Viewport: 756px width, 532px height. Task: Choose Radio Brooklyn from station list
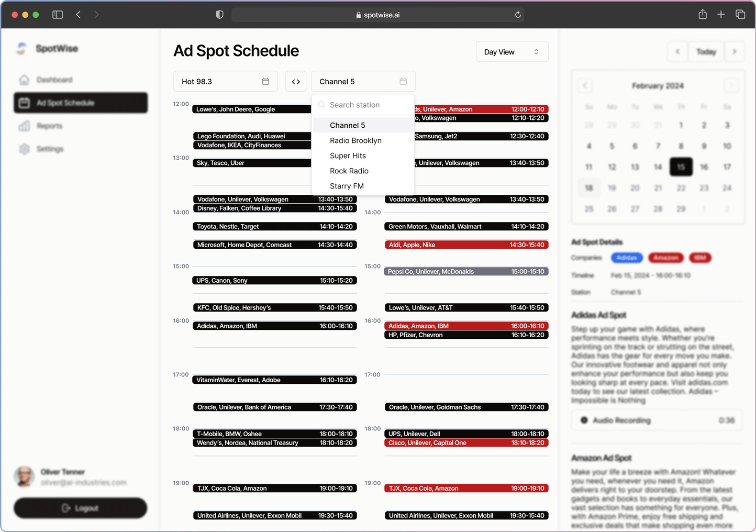[x=363, y=140]
